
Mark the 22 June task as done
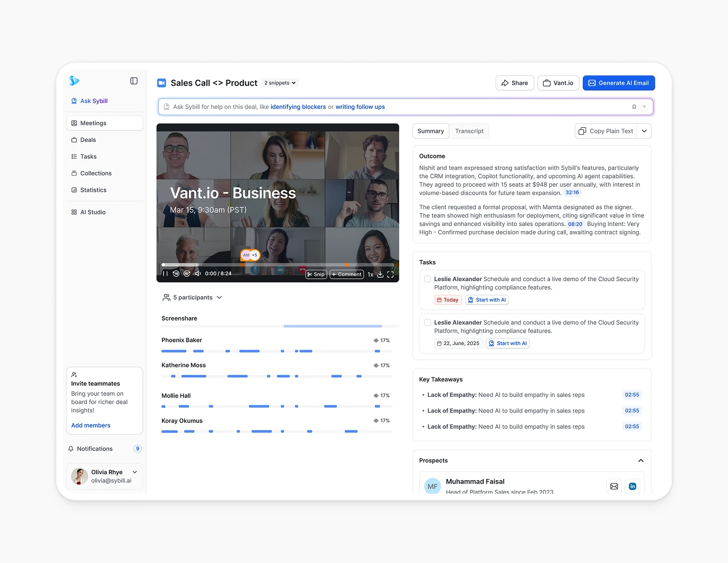click(x=427, y=323)
